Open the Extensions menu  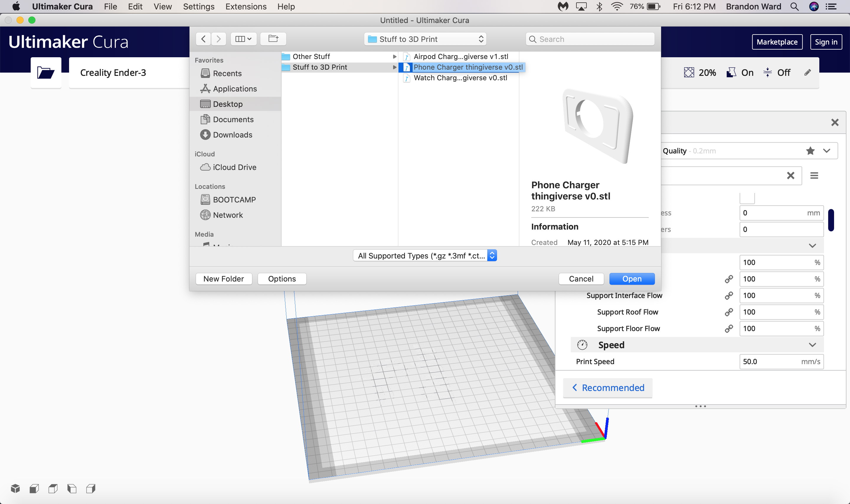pos(246,6)
